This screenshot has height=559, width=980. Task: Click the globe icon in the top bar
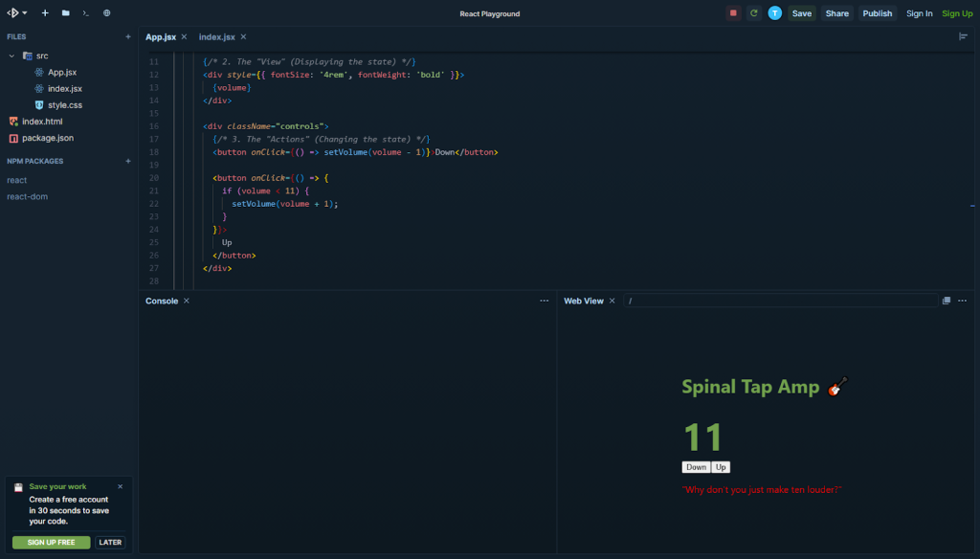(106, 12)
